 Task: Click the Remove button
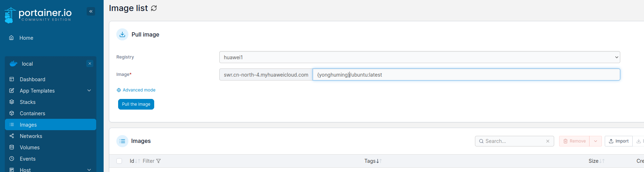(574, 141)
